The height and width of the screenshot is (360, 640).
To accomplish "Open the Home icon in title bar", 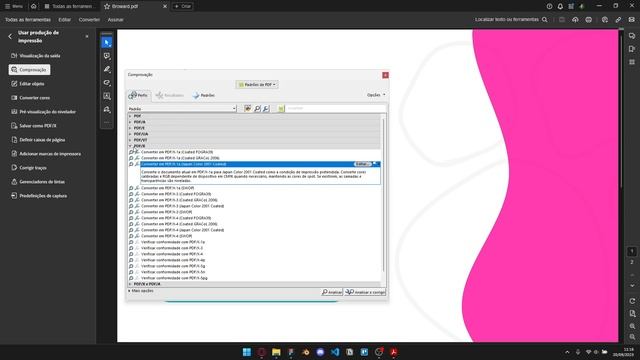I will click(x=33, y=6).
